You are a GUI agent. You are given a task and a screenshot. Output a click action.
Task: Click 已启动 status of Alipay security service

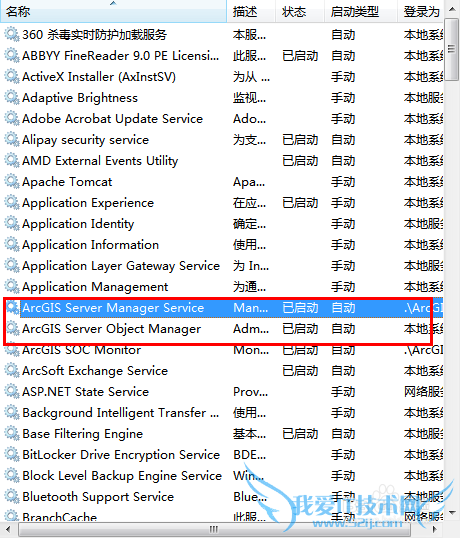tap(300, 140)
